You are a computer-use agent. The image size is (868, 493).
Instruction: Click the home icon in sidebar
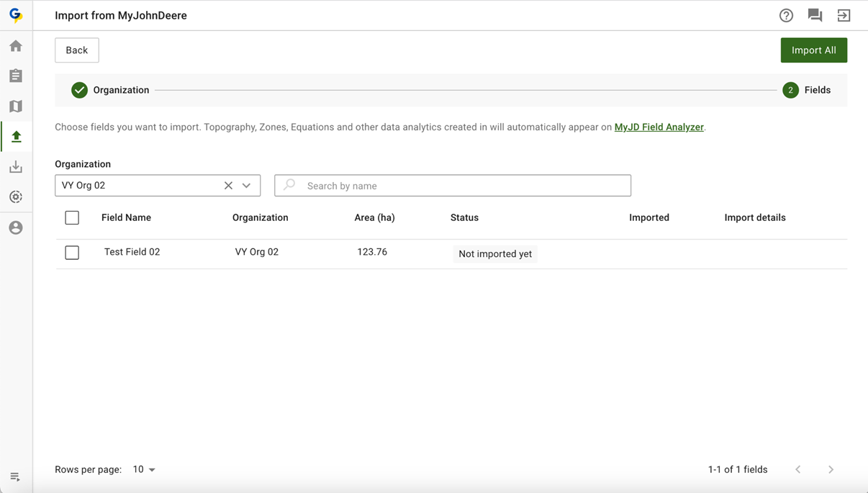click(x=16, y=46)
